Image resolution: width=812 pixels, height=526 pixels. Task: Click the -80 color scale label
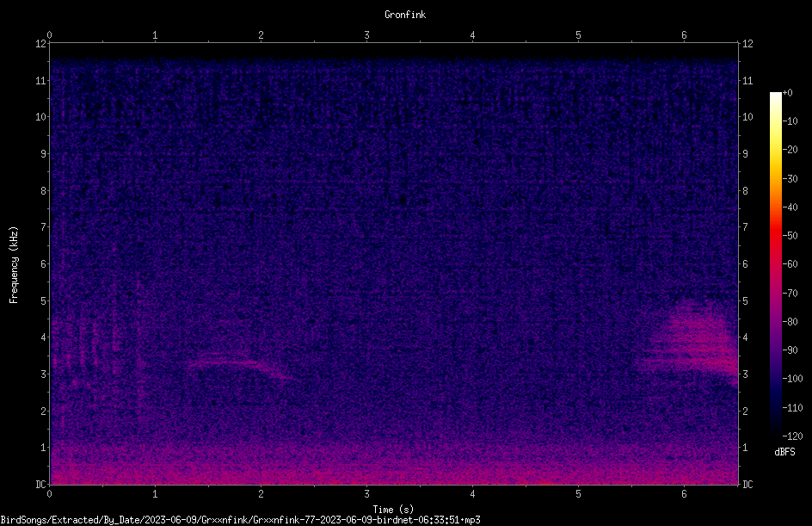(790, 322)
